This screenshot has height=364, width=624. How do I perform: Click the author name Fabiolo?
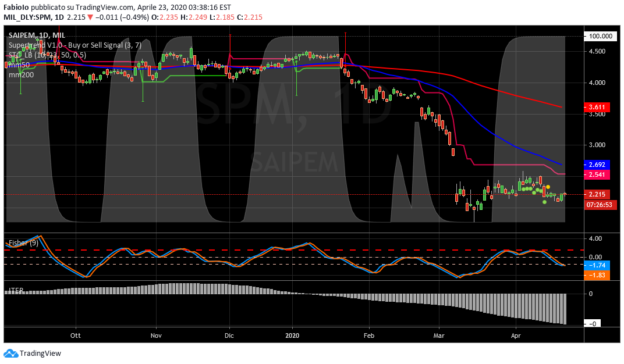tap(17, 8)
